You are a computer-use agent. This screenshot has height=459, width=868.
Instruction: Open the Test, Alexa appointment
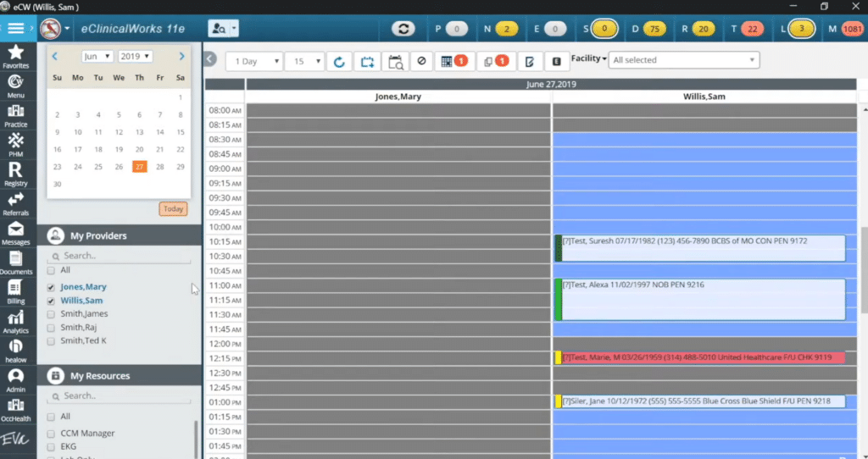700,299
